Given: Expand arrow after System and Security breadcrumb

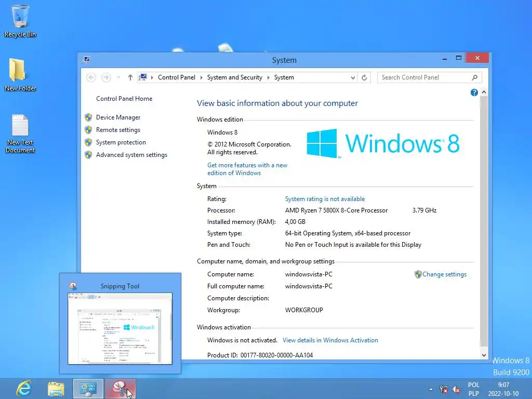Looking at the screenshot, I should (269, 78).
